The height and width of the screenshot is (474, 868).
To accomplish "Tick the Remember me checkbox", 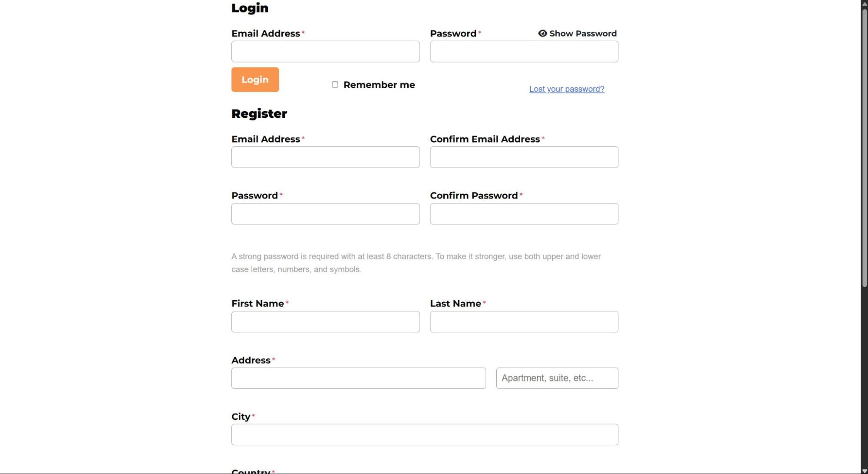I will (x=335, y=85).
